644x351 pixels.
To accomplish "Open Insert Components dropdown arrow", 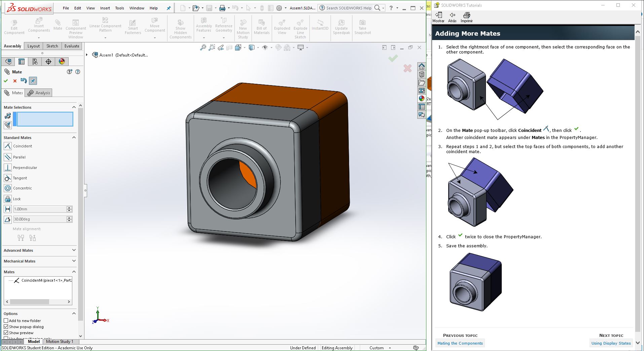I will (x=39, y=37).
